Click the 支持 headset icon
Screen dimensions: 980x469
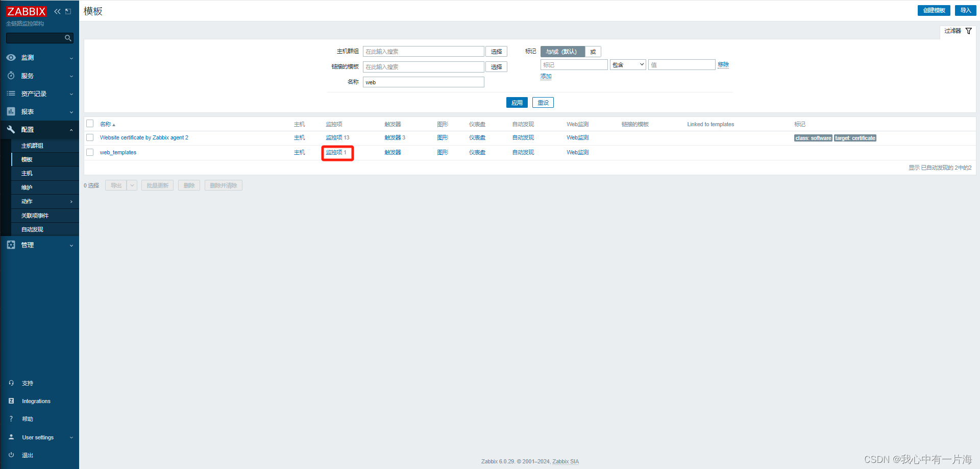11,383
